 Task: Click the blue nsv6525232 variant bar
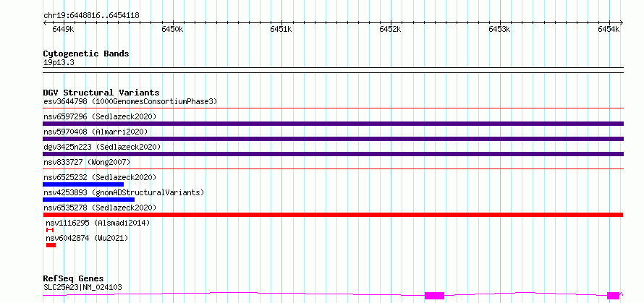tap(83, 184)
